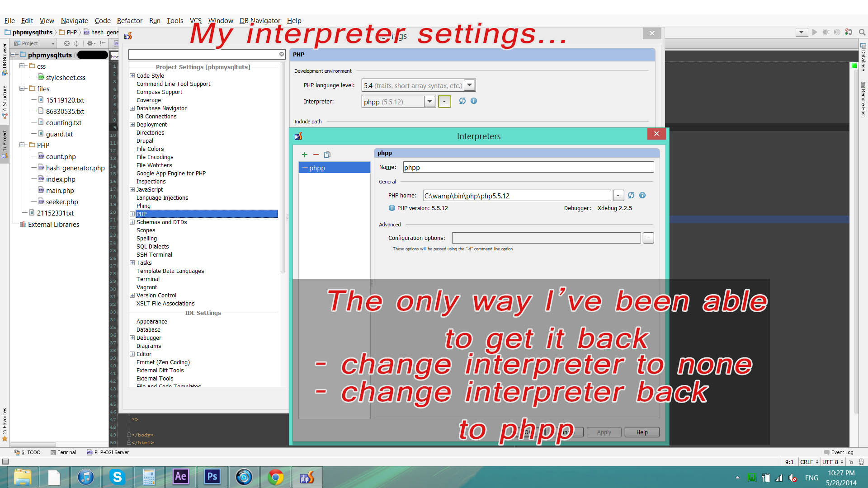Open the Project panel gear settings

click(91, 43)
